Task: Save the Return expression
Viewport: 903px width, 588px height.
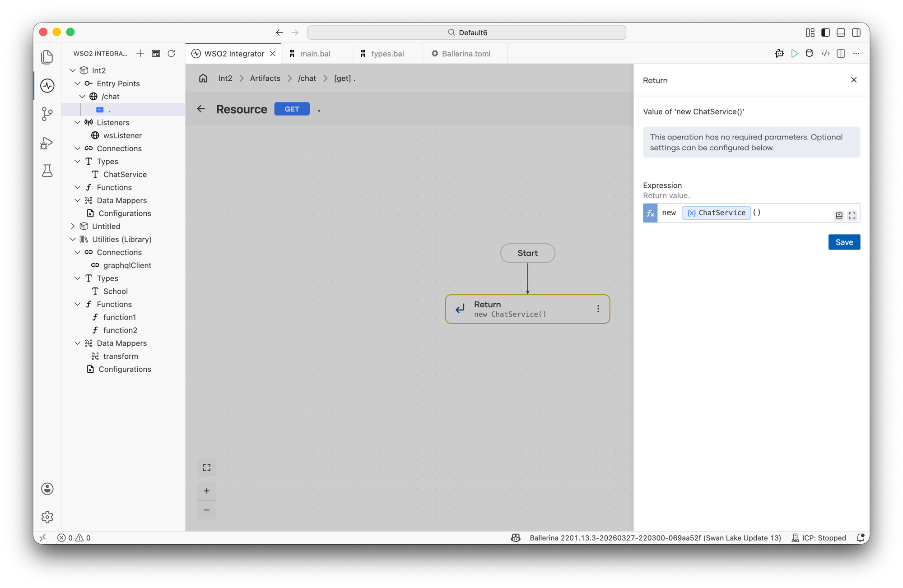Action: click(844, 242)
